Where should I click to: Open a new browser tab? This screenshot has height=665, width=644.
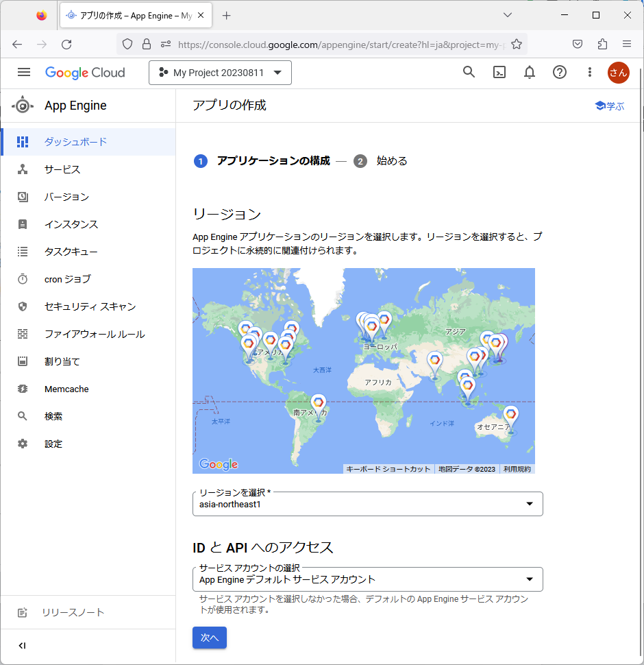point(227,16)
